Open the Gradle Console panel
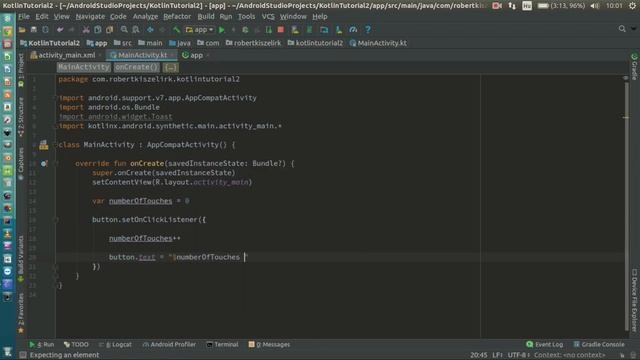Screen dimensions: 640x360 coord(599,344)
